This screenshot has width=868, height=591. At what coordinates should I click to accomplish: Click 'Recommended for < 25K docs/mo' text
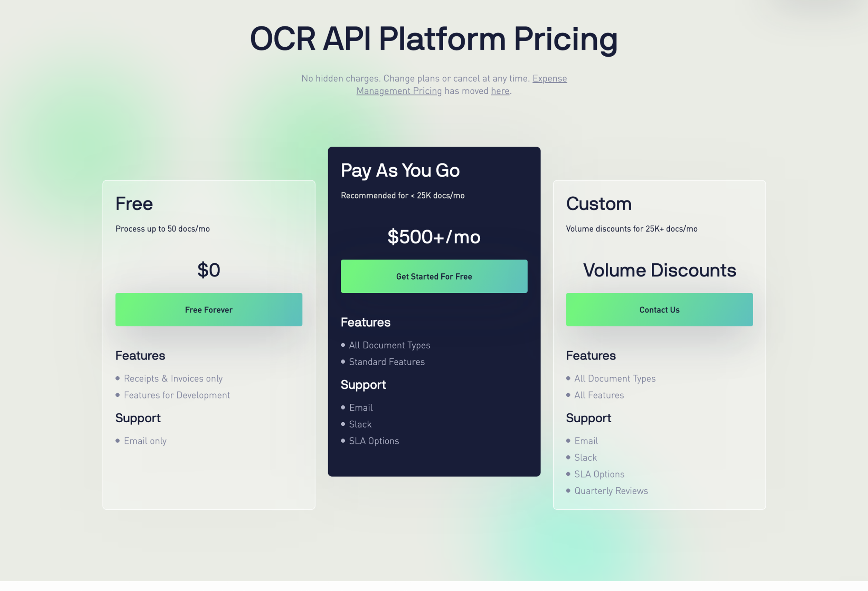click(402, 196)
